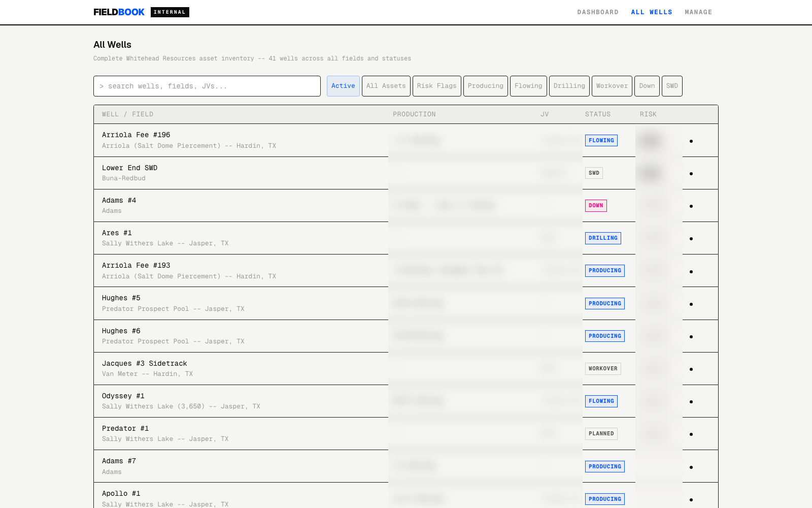Click the dot icon in Arriola Fee #193 row
This screenshot has width=812, height=508.
coord(691,271)
